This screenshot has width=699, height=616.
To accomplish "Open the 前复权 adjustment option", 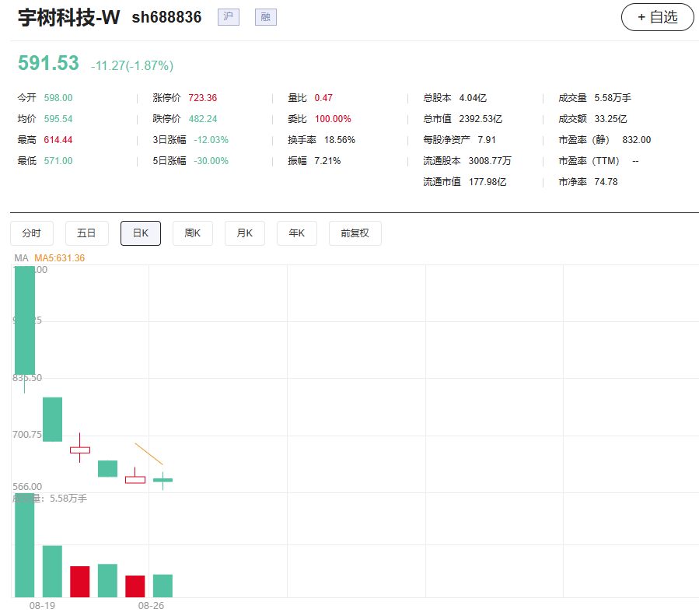I will [x=355, y=233].
